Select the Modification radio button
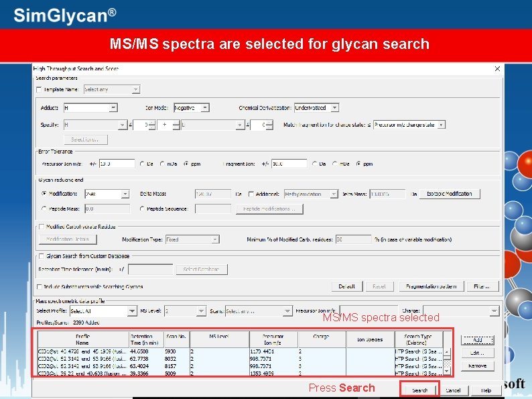Viewport: 532px width, 399px height. pos(44,194)
